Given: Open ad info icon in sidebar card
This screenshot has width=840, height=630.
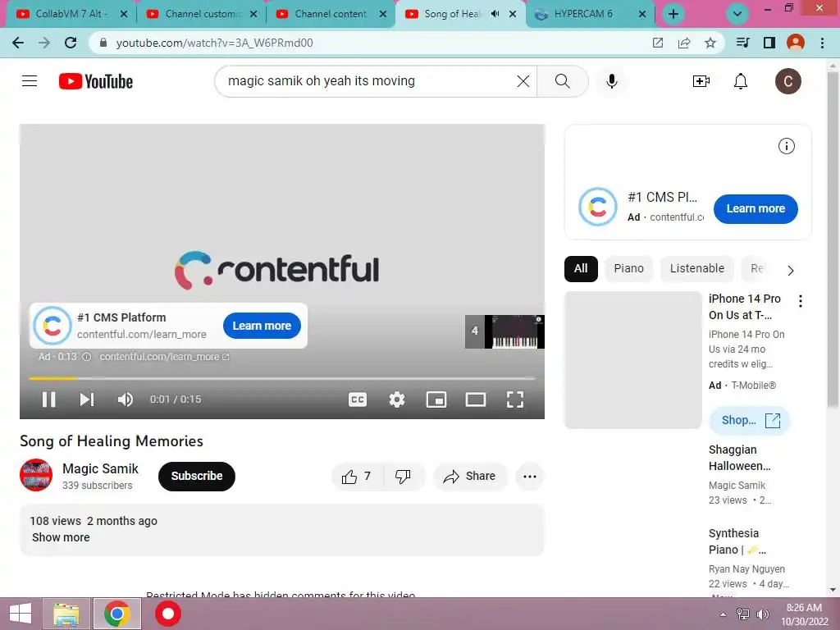Looking at the screenshot, I should 786,146.
